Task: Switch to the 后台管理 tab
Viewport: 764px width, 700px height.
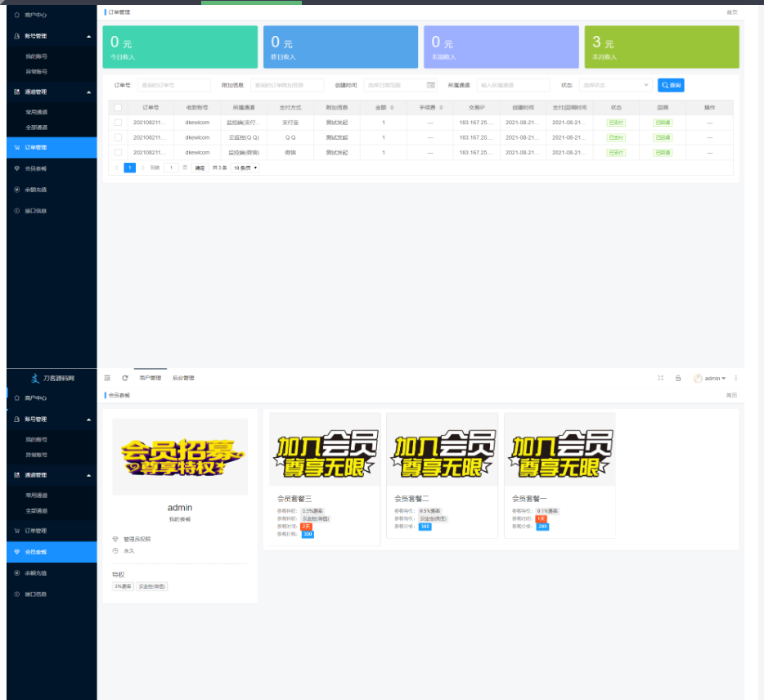Action: click(183, 378)
